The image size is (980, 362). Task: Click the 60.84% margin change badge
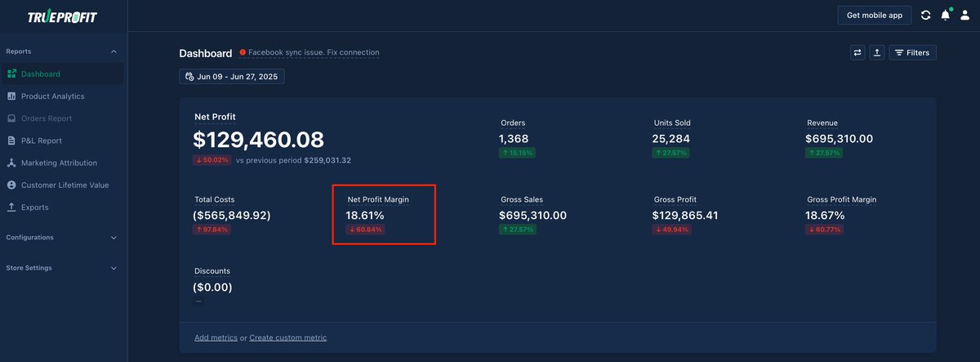pos(365,230)
